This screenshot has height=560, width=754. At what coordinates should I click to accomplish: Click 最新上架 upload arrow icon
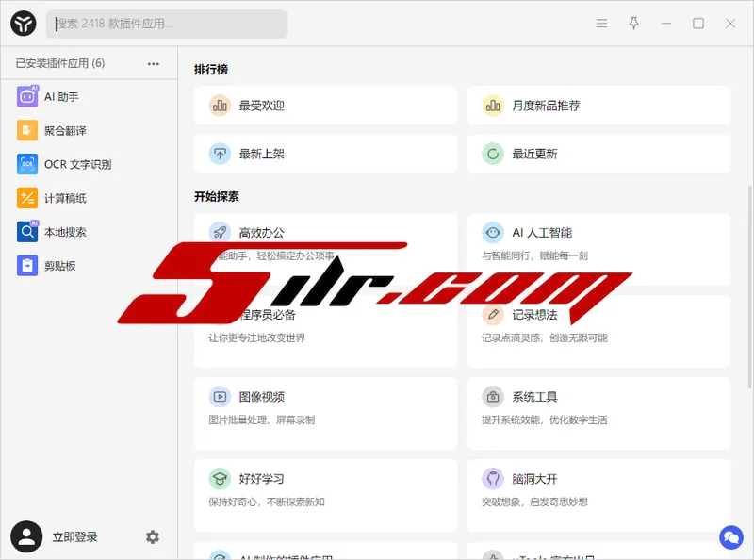(220, 154)
